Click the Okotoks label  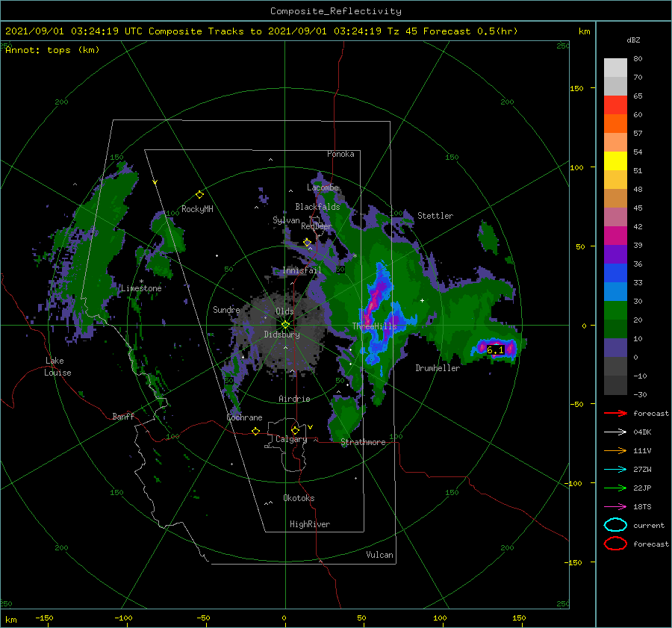click(299, 498)
